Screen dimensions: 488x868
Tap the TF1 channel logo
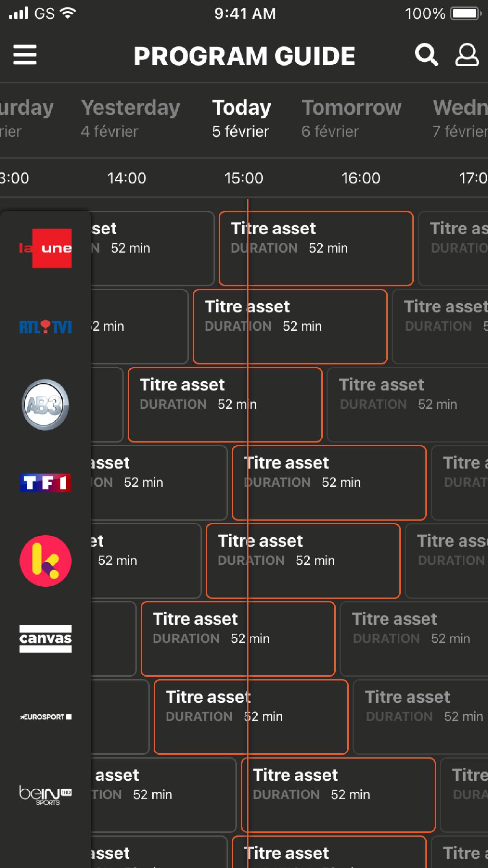tap(46, 483)
